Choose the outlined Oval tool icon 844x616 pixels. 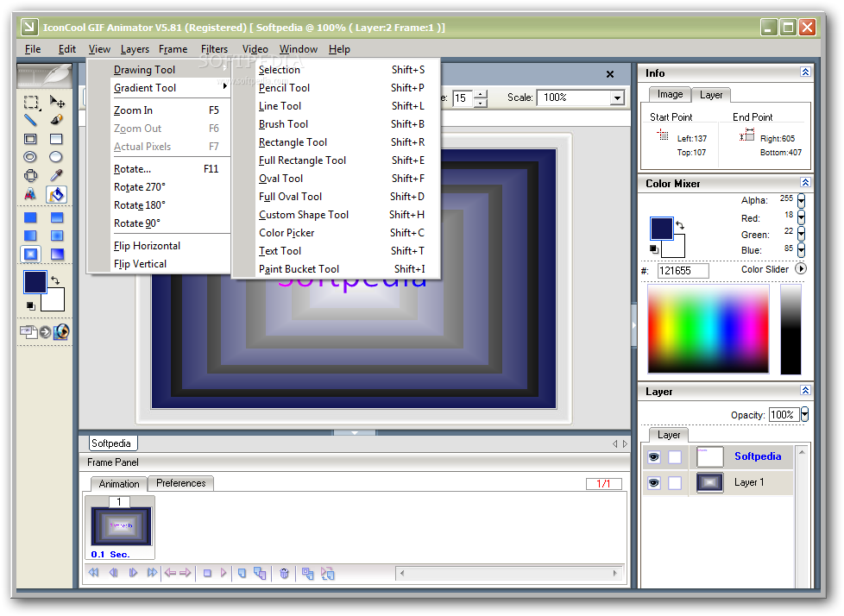point(31,156)
